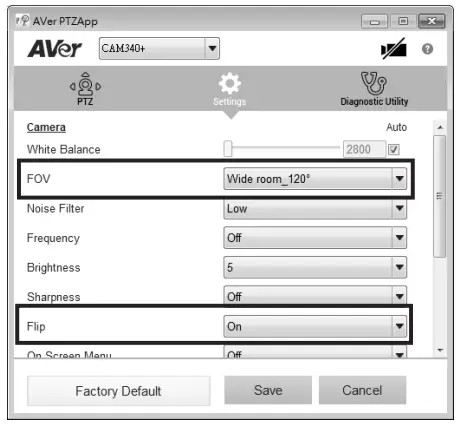Open help via question mark icon
Viewport: 458px width, 429px height.
click(427, 49)
